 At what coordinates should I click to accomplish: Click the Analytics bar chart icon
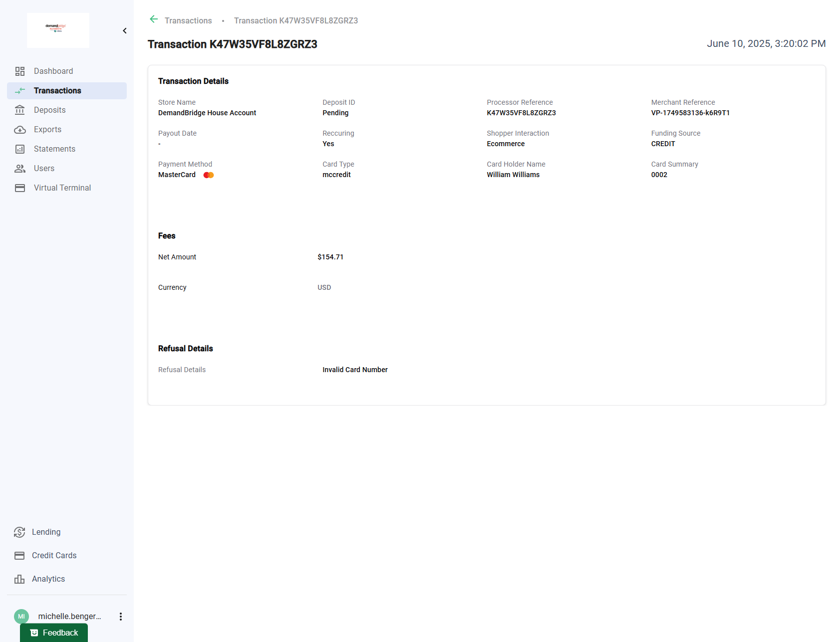pos(19,579)
